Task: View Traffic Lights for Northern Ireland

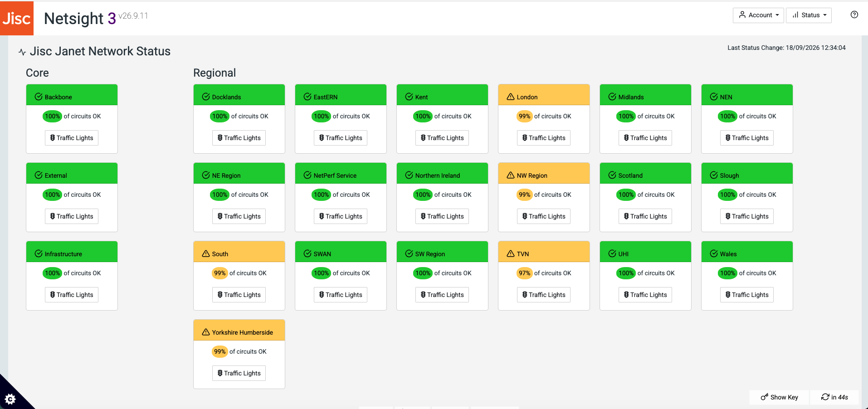Action: pyautogui.click(x=442, y=216)
